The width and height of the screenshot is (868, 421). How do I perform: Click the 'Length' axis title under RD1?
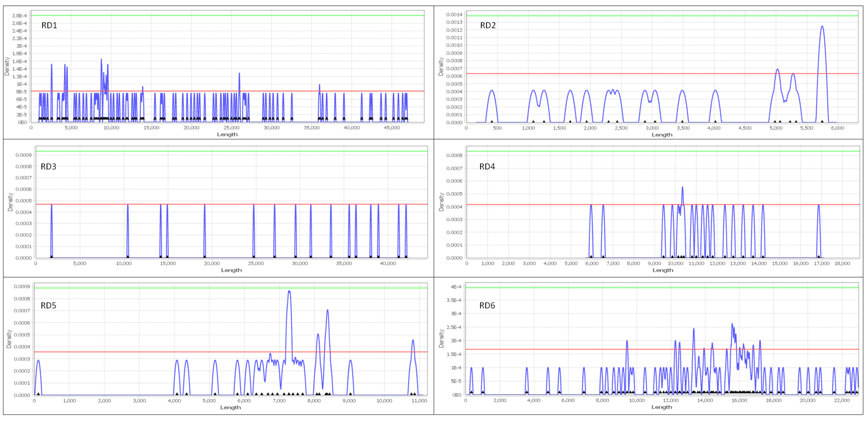click(x=227, y=134)
